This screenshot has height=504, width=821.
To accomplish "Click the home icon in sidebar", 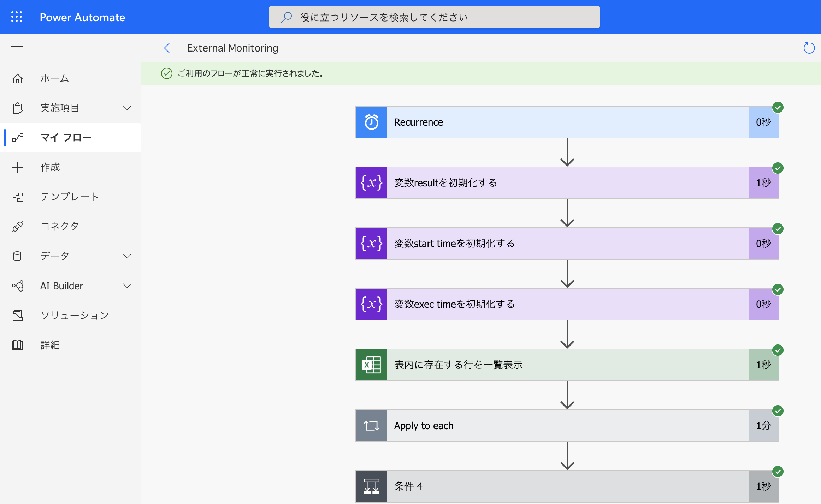I will pos(18,78).
